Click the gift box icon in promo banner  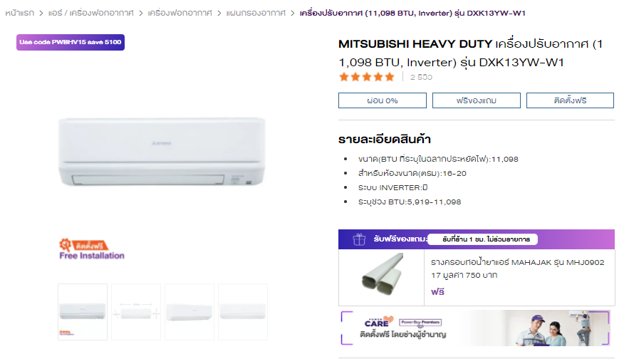(x=359, y=239)
